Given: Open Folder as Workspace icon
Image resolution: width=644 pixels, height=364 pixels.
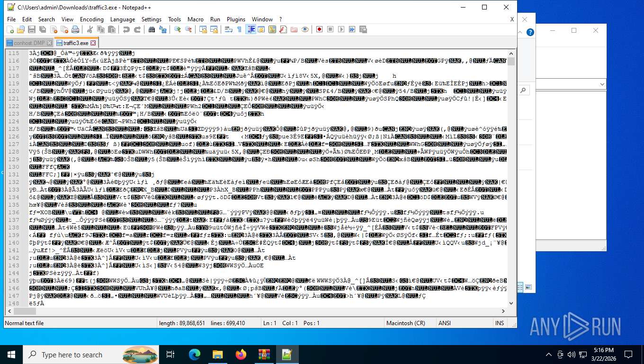Looking at the screenshot, I should [294, 29].
